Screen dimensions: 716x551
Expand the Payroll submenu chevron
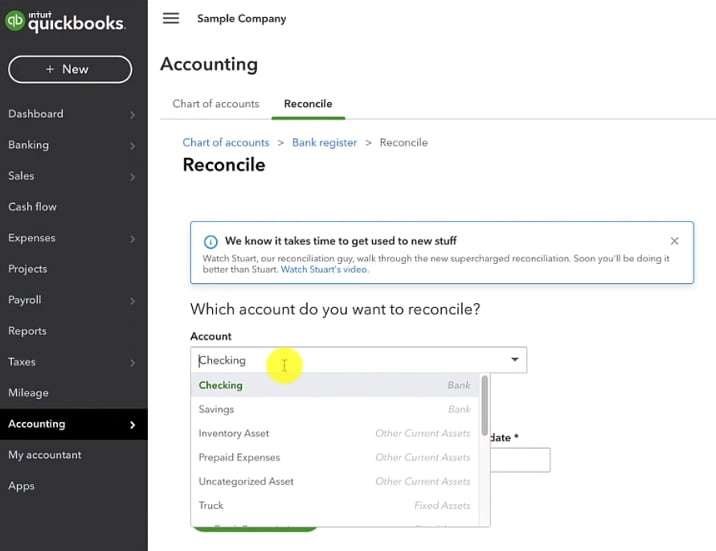132,301
